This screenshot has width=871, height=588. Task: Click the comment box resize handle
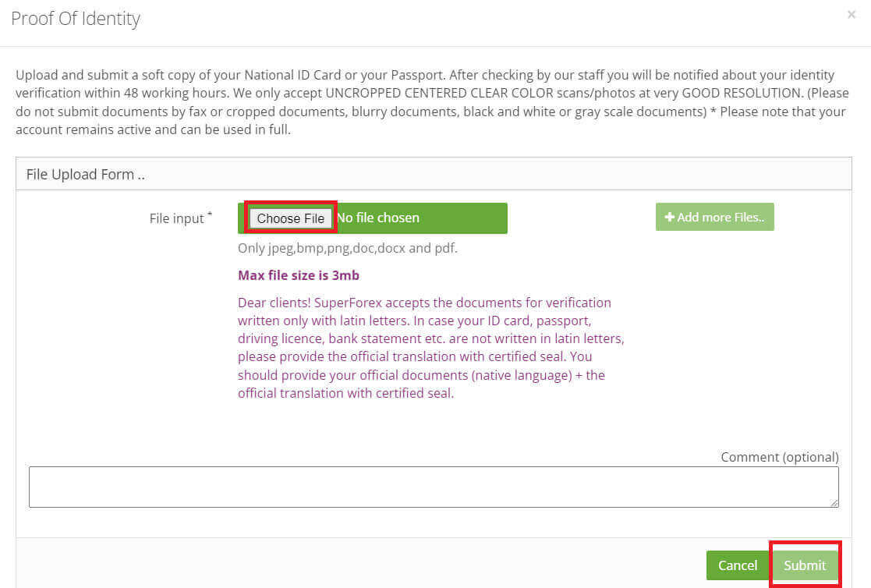pyautogui.click(x=834, y=503)
